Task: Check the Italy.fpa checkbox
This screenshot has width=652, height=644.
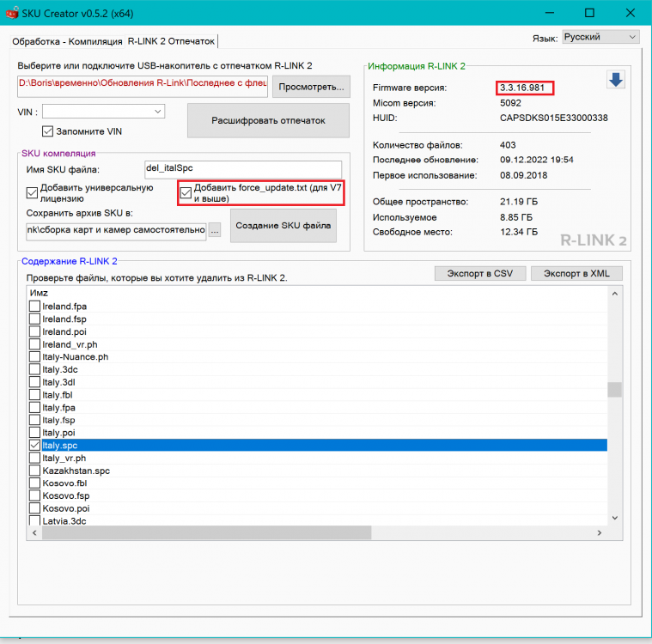Action: click(x=34, y=407)
